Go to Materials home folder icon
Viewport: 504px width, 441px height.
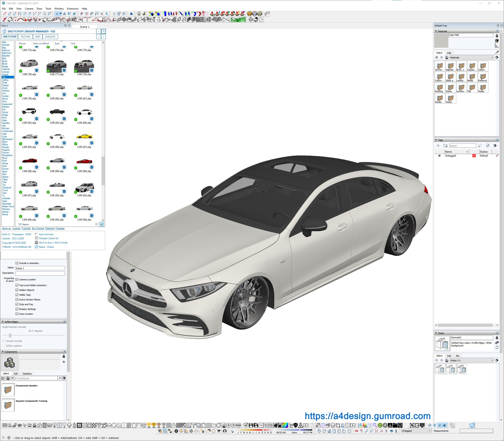pos(447,58)
